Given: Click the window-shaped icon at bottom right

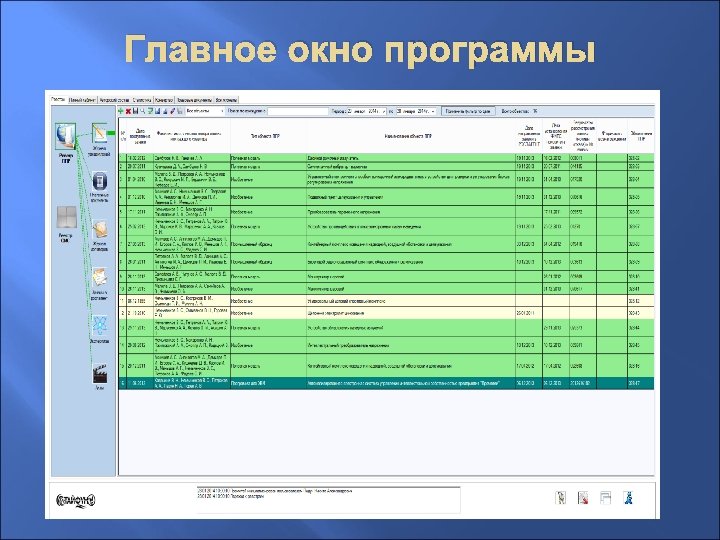Looking at the screenshot, I should (x=606, y=498).
